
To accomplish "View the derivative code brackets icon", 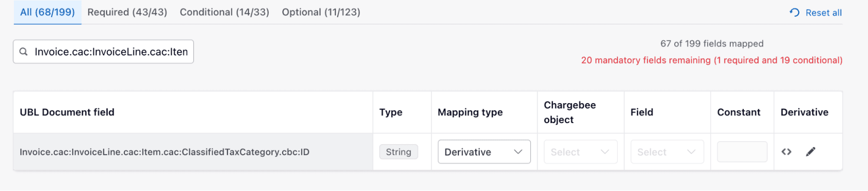I will pos(786,152).
